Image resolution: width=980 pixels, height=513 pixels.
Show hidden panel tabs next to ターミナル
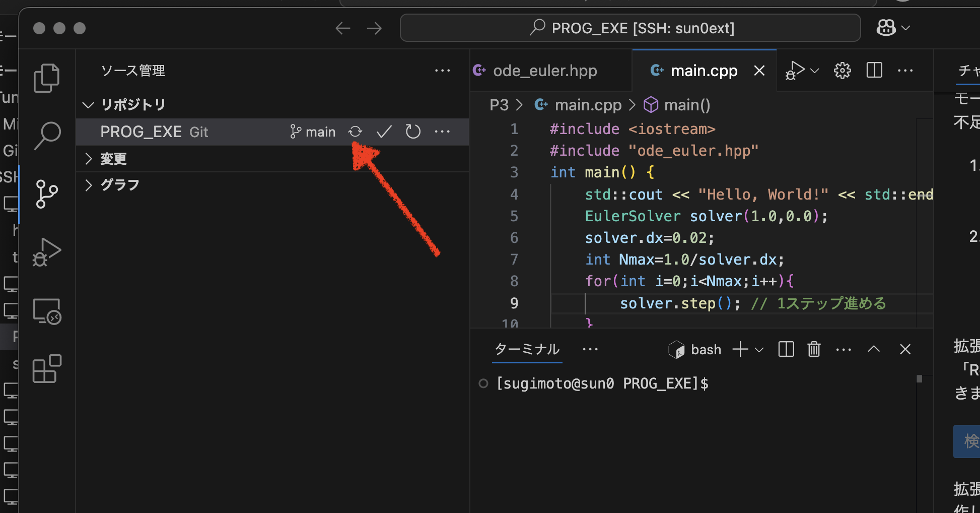click(x=590, y=349)
